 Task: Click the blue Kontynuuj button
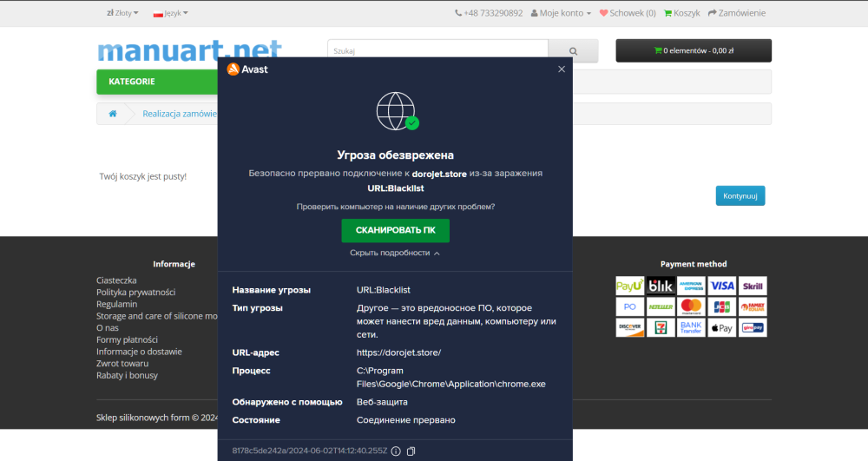click(x=740, y=196)
